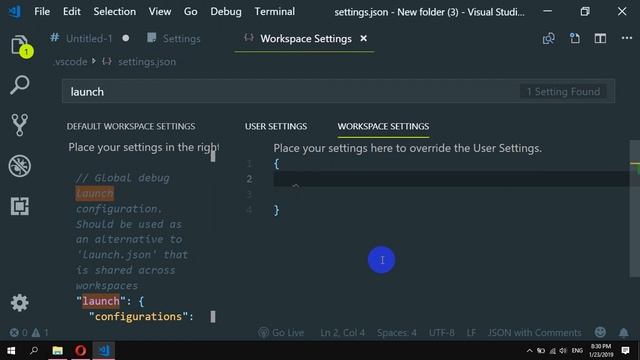Image resolution: width=640 pixels, height=360 pixels.
Task: Click the .vscode breadcrumb folder
Action: coord(70,62)
